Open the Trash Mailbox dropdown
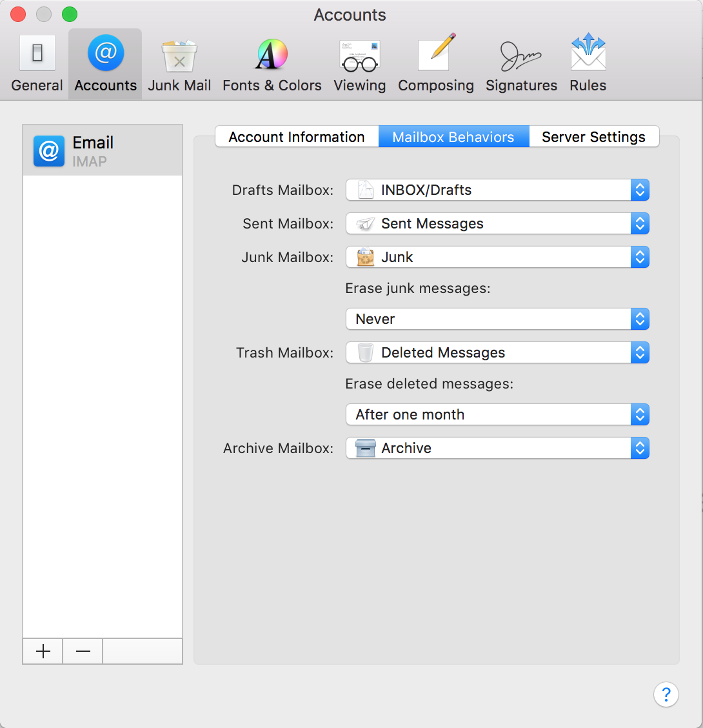This screenshot has height=728, width=703. (497, 352)
